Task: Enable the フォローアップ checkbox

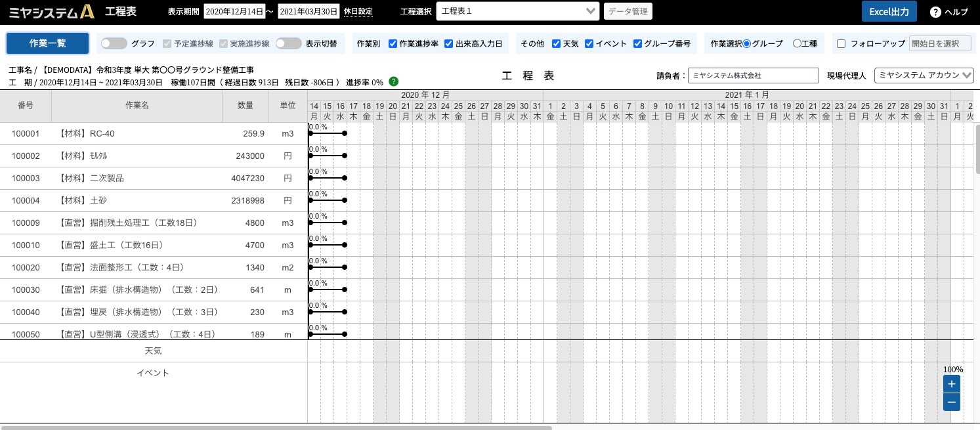Action: coord(842,44)
